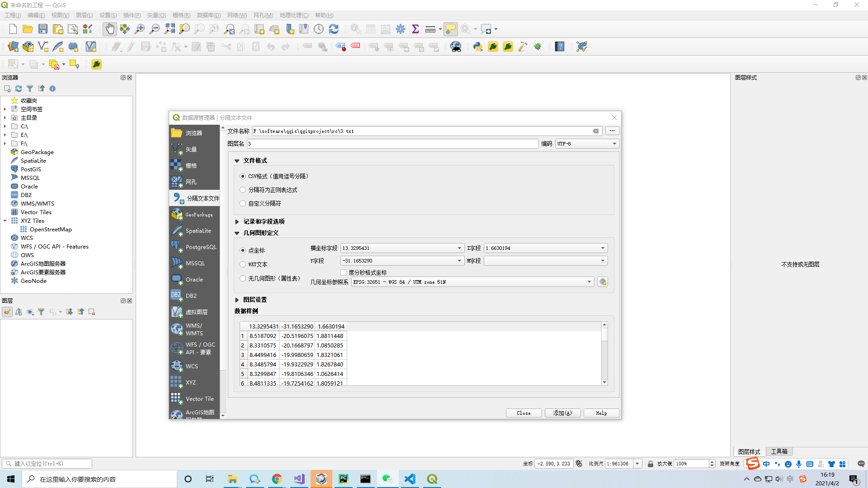Select delimited text source in sidebar
The height and width of the screenshot is (488, 868).
pos(194,198)
